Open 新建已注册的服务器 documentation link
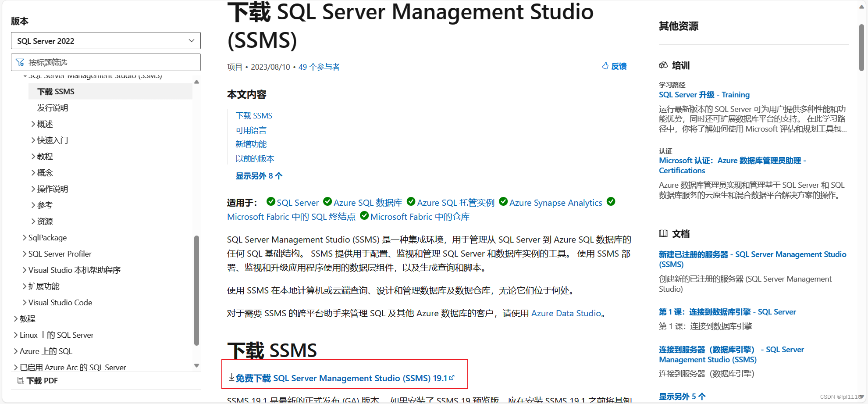 pyautogui.click(x=752, y=259)
